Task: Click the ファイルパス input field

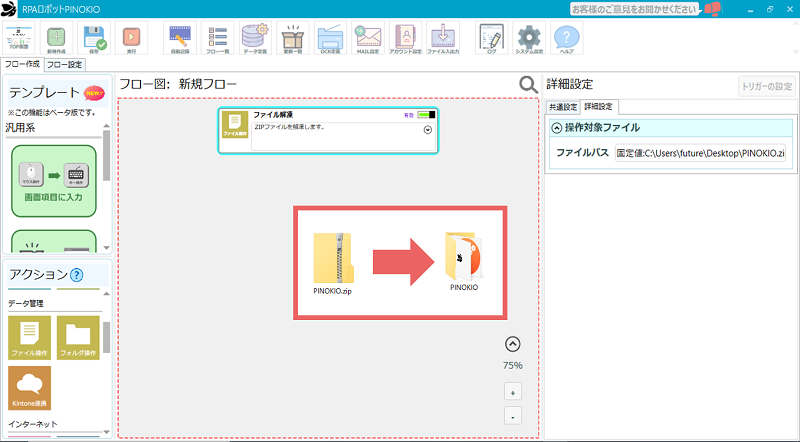Action: (700, 153)
